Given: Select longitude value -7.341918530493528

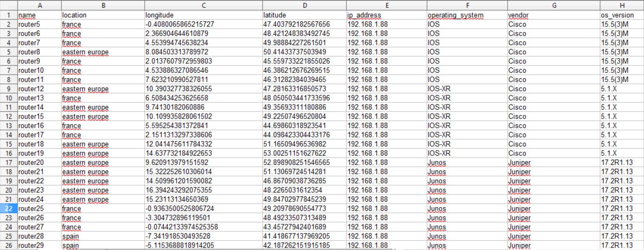Looking at the screenshot, I should coord(204,236).
